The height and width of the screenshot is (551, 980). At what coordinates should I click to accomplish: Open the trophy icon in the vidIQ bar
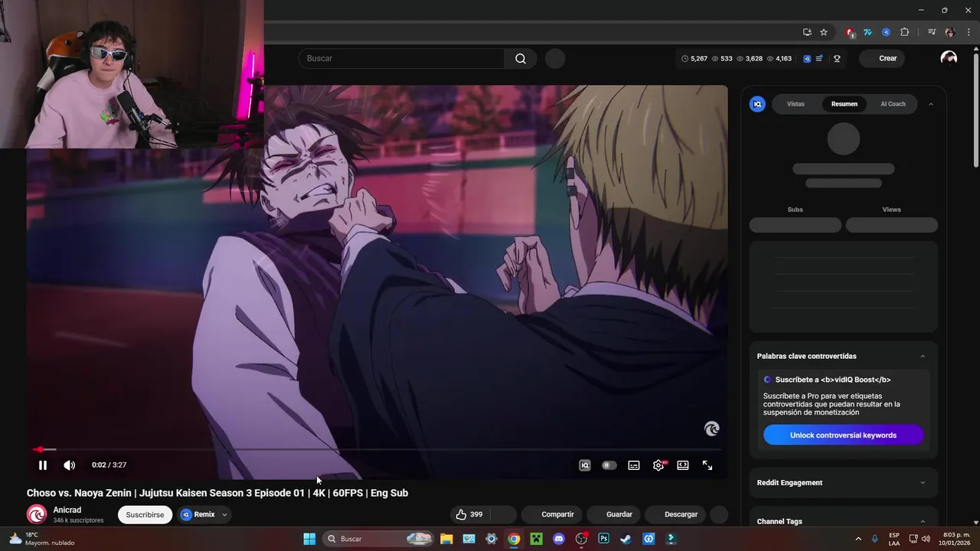[837, 58]
